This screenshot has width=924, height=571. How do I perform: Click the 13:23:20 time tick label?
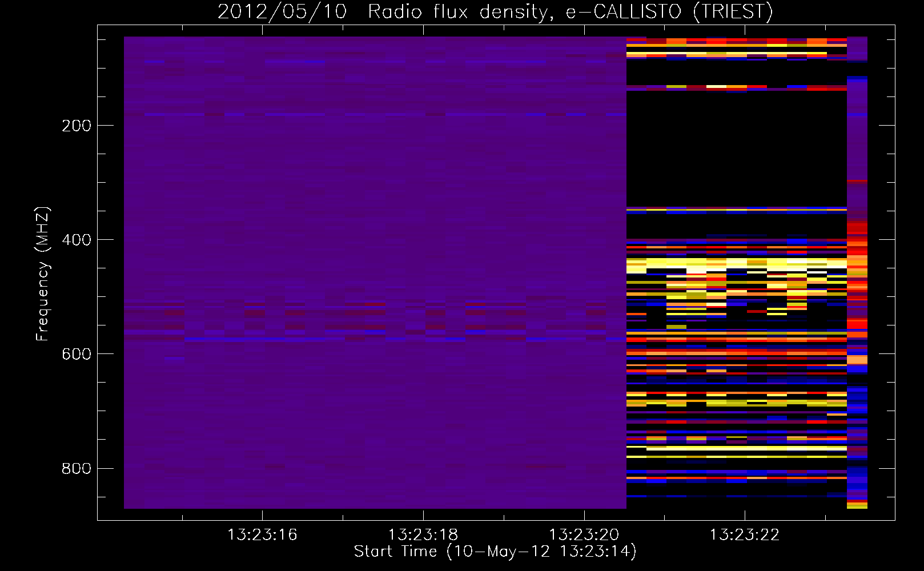(x=584, y=535)
